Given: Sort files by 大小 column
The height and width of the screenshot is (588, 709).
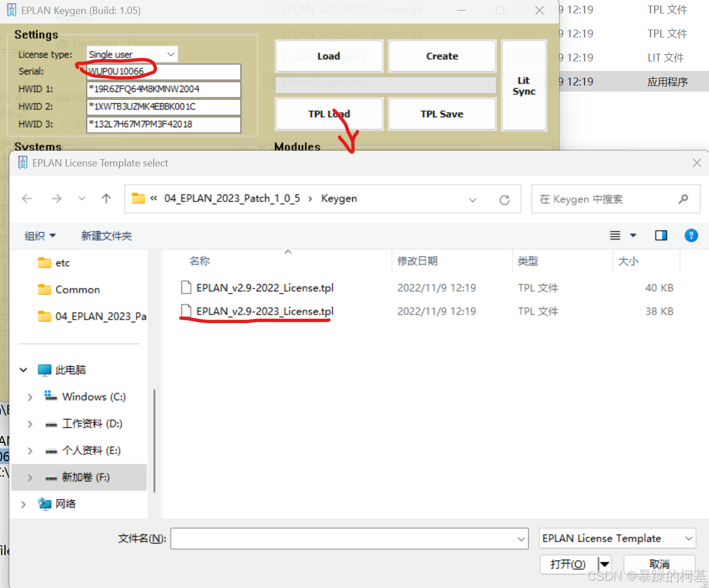Looking at the screenshot, I should click(x=628, y=261).
